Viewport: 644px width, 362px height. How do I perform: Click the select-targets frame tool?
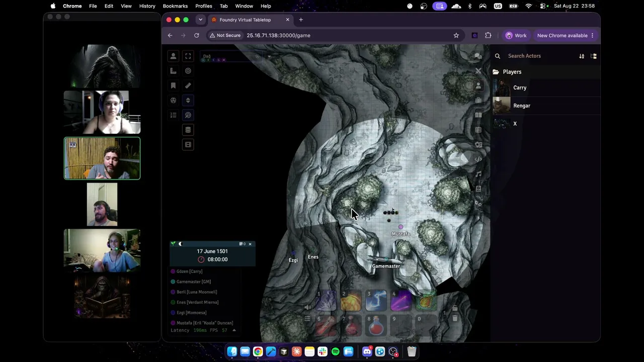pyautogui.click(x=188, y=56)
